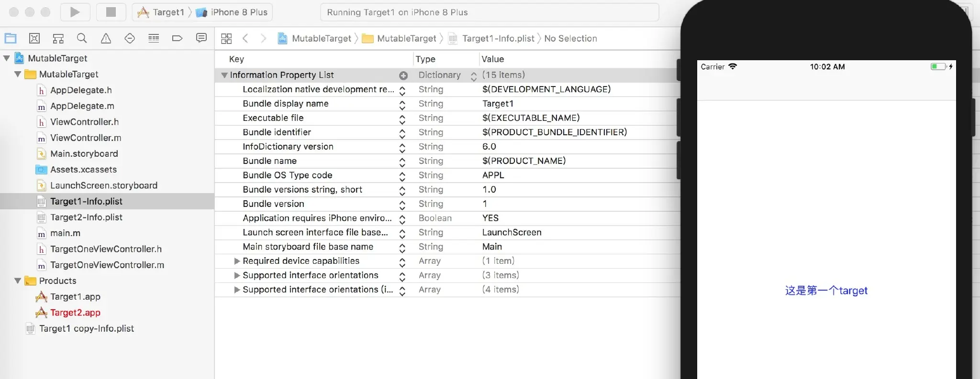Click the APPL value cell
Viewport: 980px width, 379px height.
(493, 175)
